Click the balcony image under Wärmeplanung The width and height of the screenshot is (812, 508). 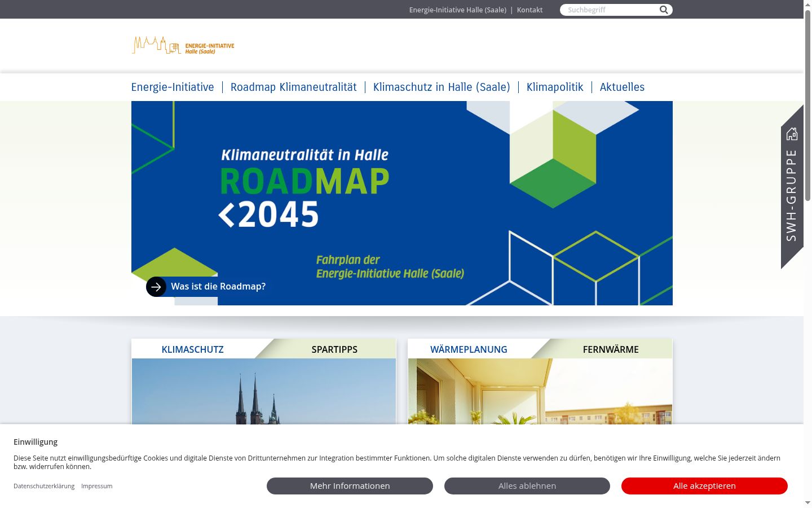[x=540, y=391]
